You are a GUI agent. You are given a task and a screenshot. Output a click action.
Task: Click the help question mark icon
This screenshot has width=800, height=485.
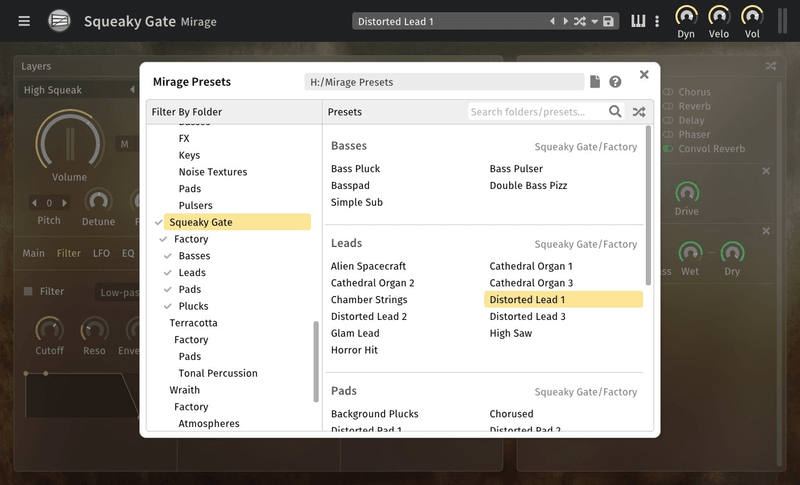pyautogui.click(x=615, y=82)
